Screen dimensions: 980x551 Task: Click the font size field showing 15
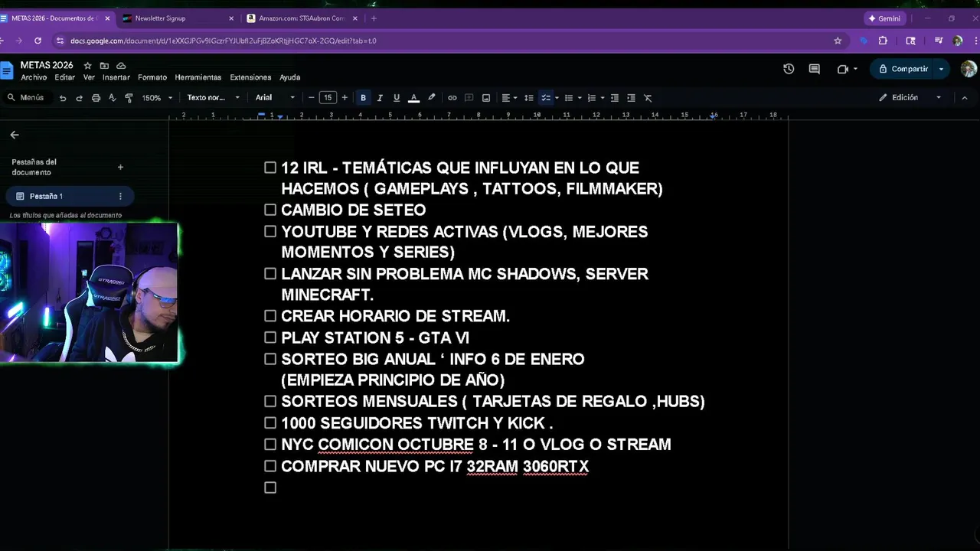pyautogui.click(x=328, y=98)
